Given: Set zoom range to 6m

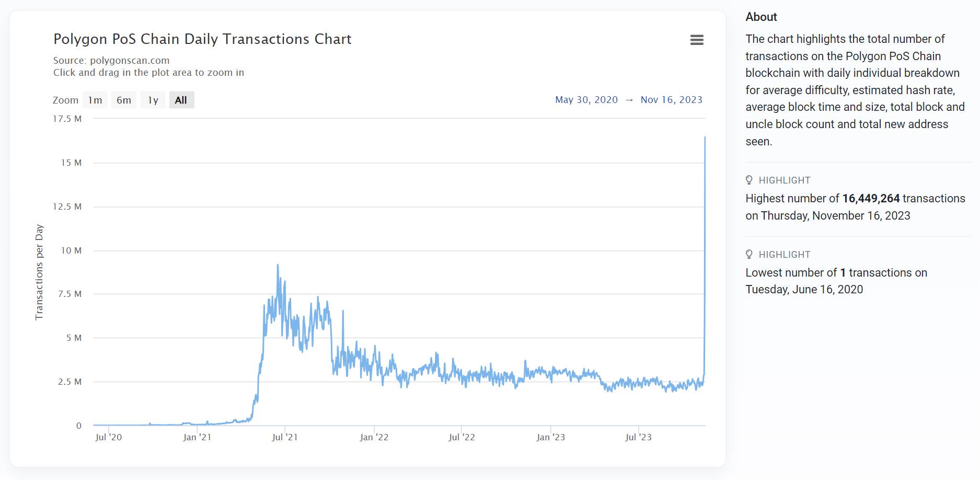Looking at the screenshot, I should tap(124, 100).
